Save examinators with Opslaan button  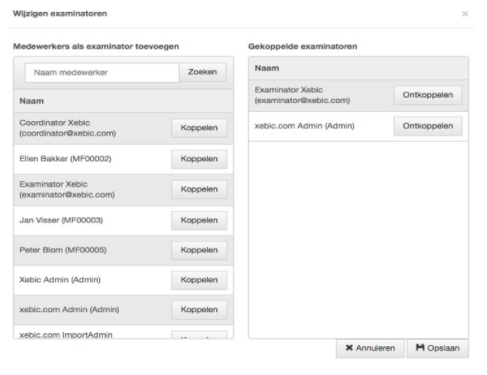(438, 348)
